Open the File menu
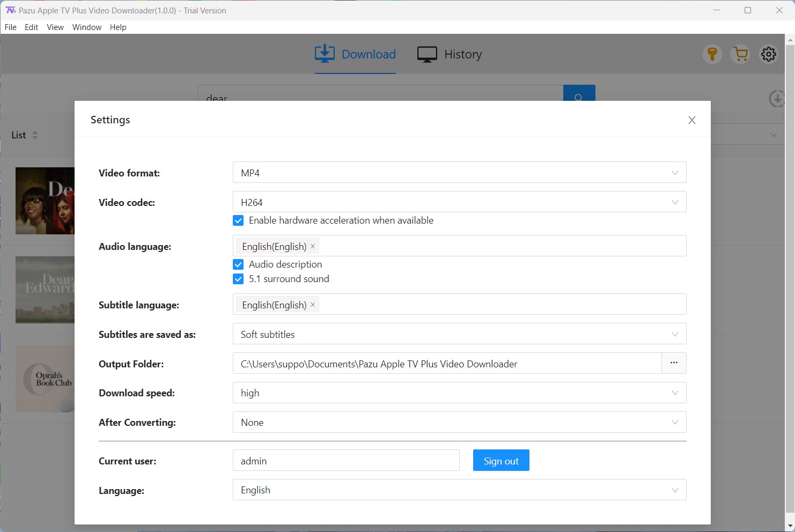 coord(11,27)
